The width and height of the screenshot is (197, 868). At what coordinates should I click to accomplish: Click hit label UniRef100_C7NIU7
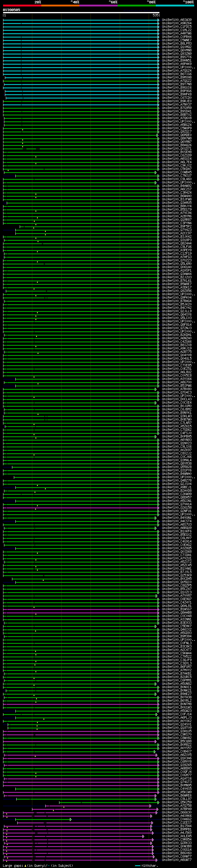click(x=177, y=176)
